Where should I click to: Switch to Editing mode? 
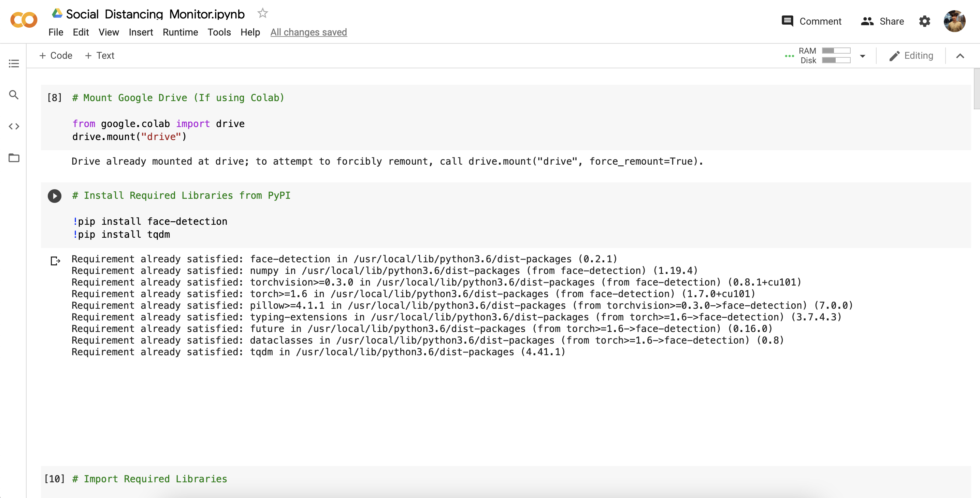[911, 55]
